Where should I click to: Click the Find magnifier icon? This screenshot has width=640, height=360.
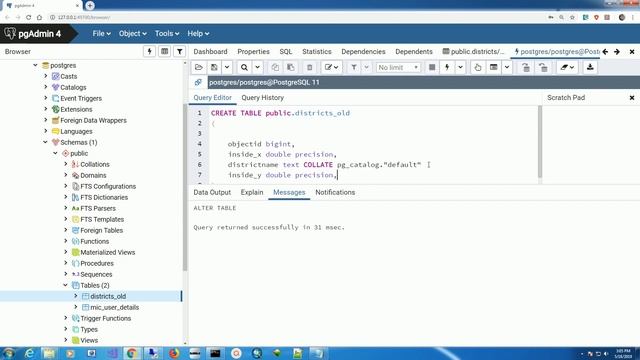click(x=244, y=67)
